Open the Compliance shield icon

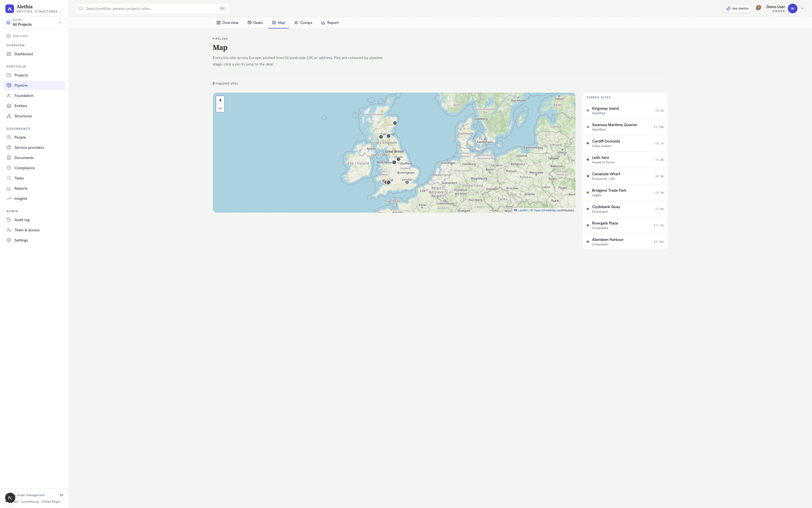point(9,168)
